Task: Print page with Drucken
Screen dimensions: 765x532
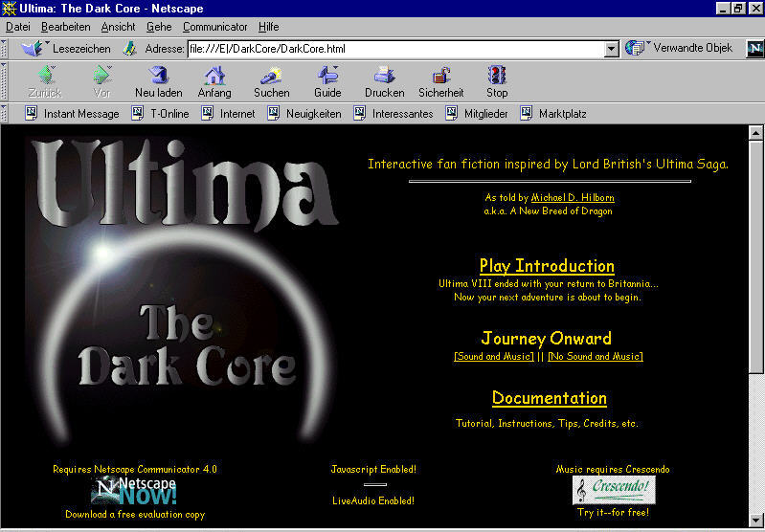Action: pos(385,82)
